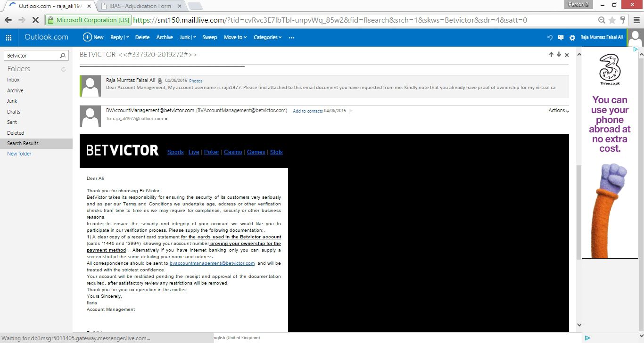The width and height of the screenshot is (644, 343).
Task: Sweep messages from this sender
Action: (x=210, y=37)
